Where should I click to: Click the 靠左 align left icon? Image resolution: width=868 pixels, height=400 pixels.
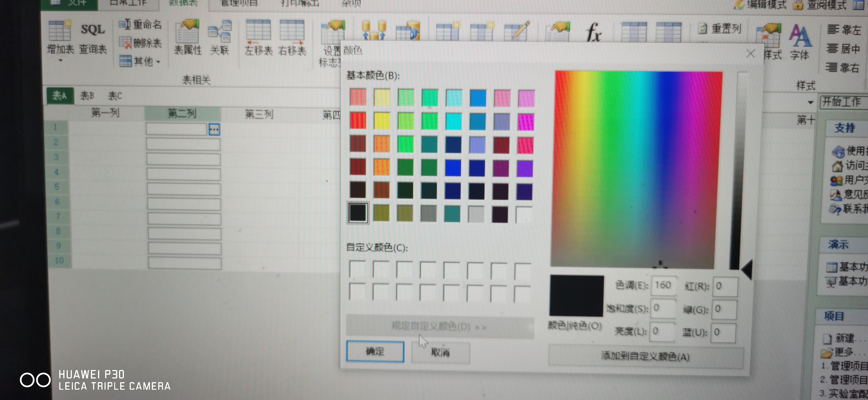(x=833, y=30)
